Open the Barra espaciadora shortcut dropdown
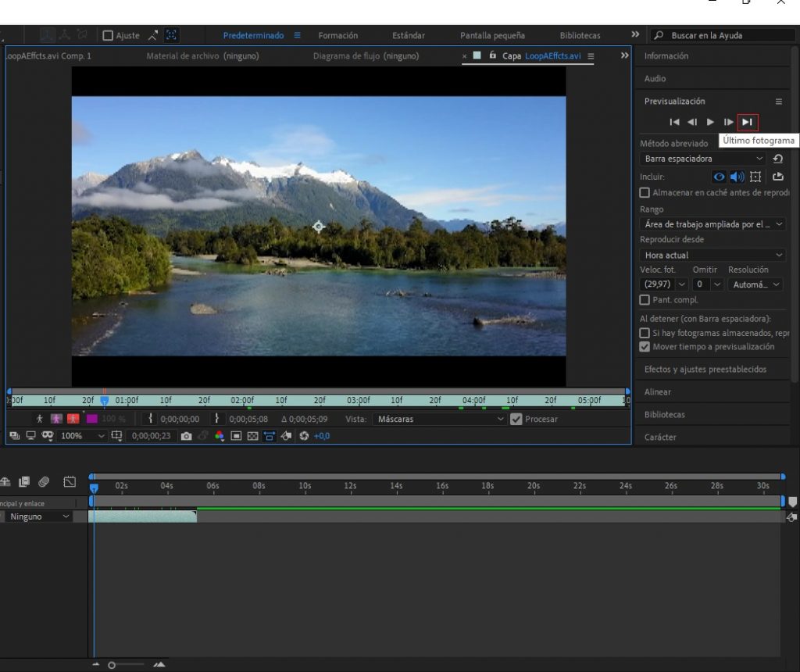The image size is (800, 672). [x=703, y=158]
